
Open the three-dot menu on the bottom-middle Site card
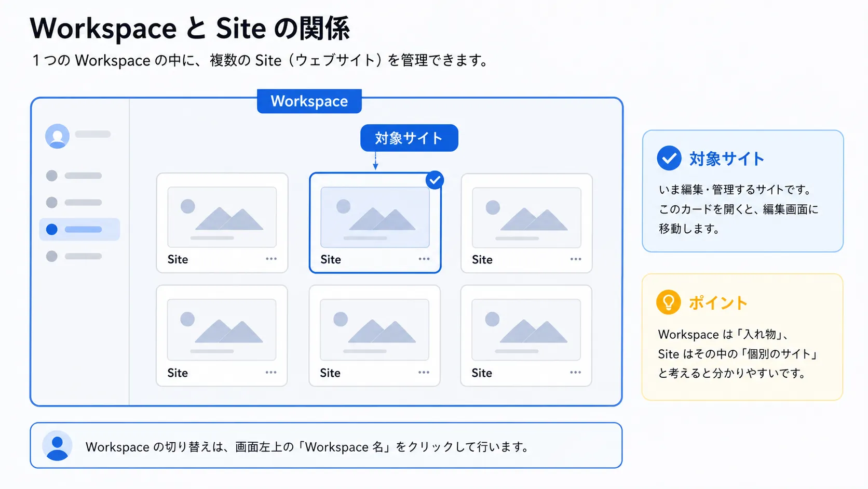(424, 372)
